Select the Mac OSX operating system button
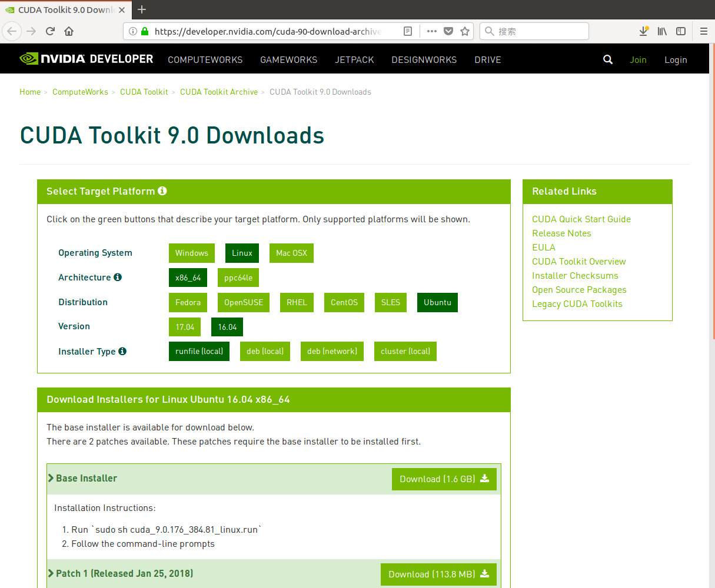This screenshot has height=588, width=715. click(291, 253)
